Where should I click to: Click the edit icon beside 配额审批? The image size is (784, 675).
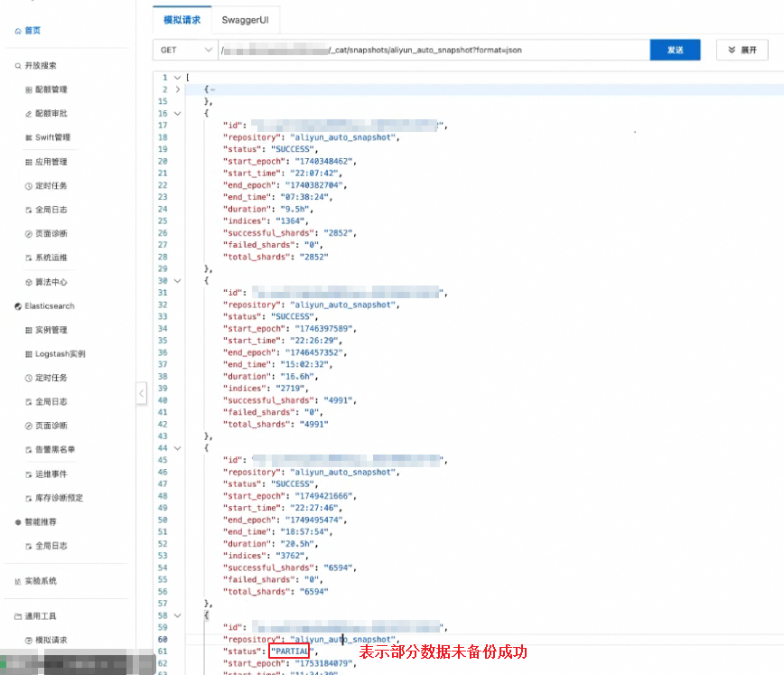coord(29,114)
